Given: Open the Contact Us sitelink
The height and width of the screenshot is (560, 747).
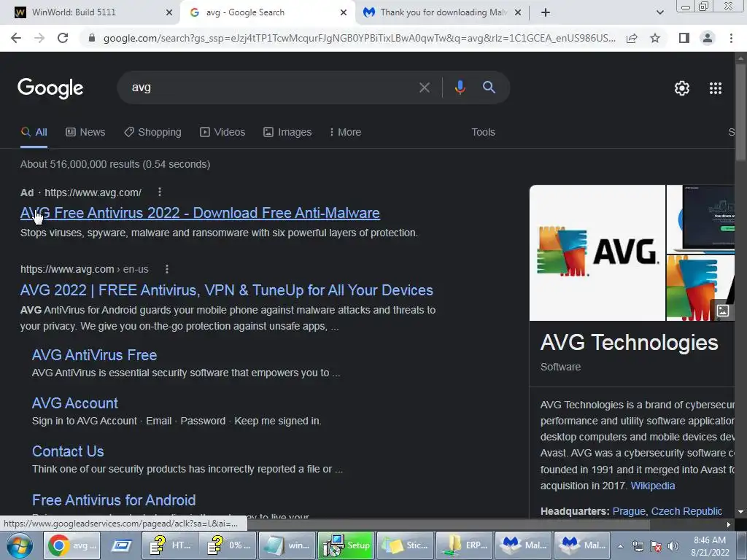Looking at the screenshot, I should click(x=68, y=451).
